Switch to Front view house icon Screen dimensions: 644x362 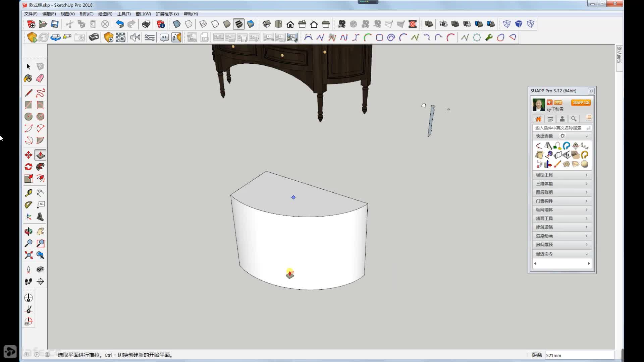point(290,24)
